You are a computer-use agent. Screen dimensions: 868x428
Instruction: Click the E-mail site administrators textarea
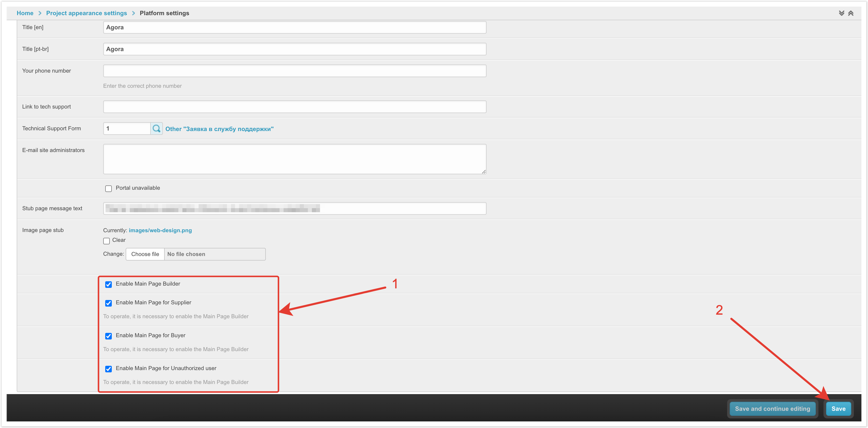294,159
